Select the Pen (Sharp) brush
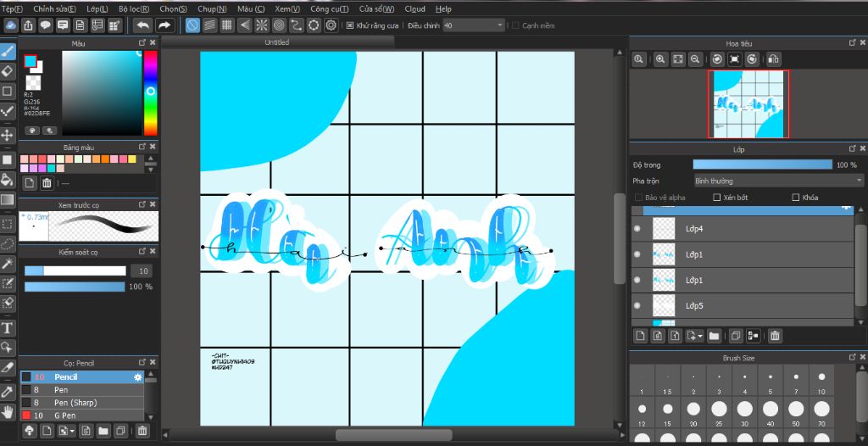 tap(82, 403)
